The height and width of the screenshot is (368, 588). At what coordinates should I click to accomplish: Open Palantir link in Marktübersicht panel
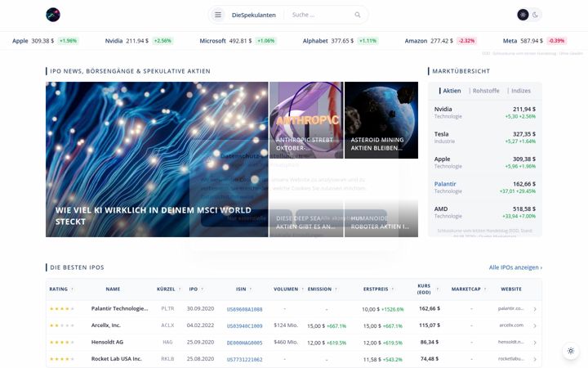click(445, 184)
